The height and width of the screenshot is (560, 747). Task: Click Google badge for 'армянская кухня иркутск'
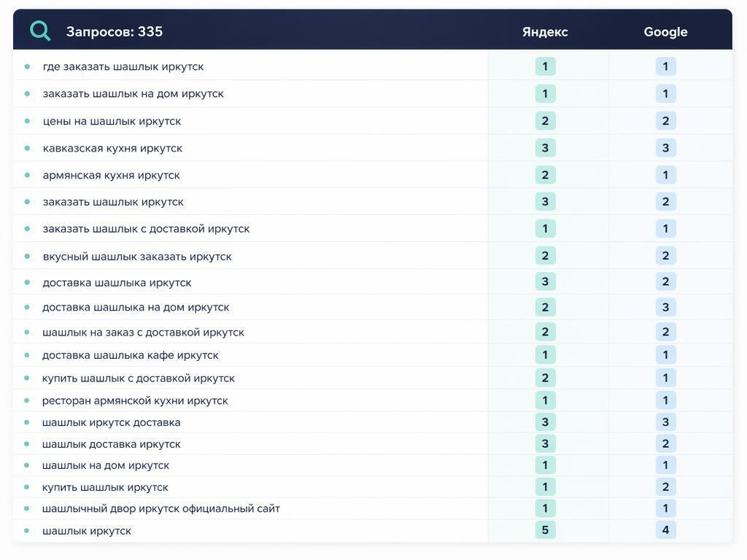pos(665,175)
